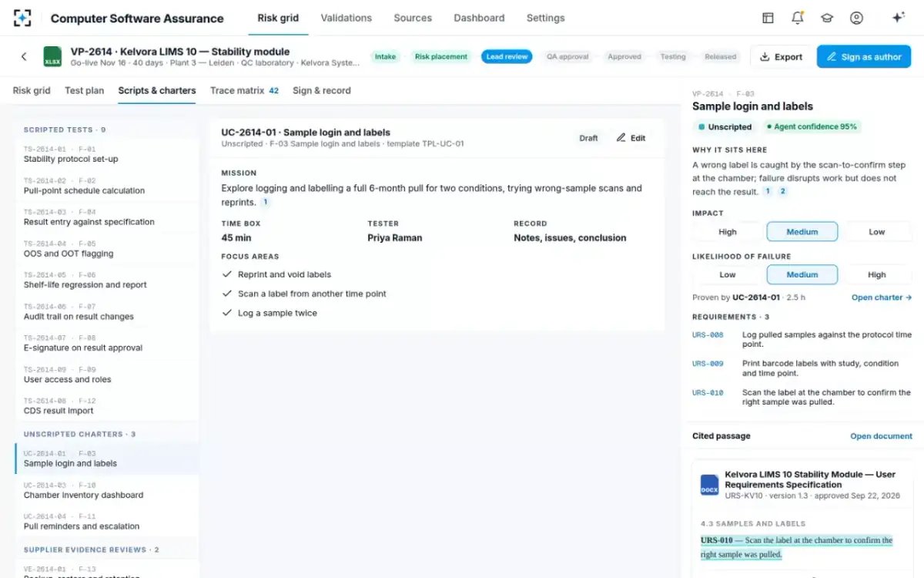Click the Computer Software Assurance logo icon
The width and height of the screenshot is (924, 578).
coord(22,18)
